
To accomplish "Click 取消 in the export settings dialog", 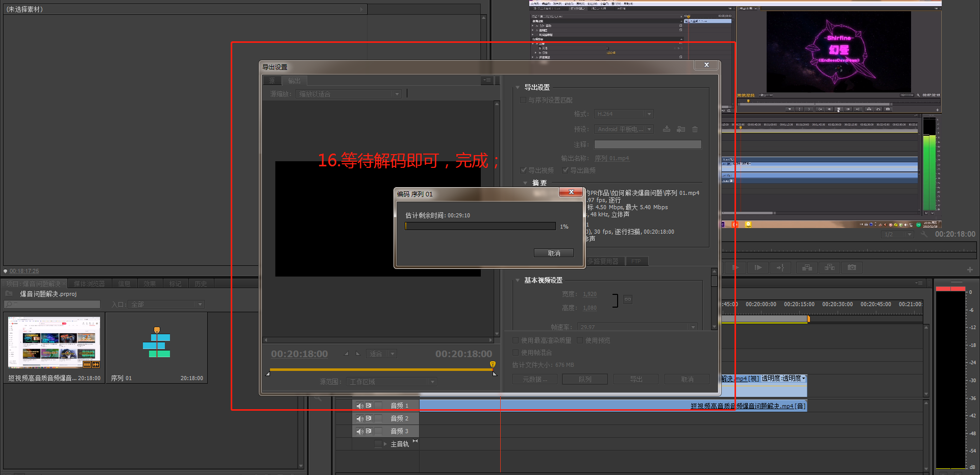I will tap(687, 379).
